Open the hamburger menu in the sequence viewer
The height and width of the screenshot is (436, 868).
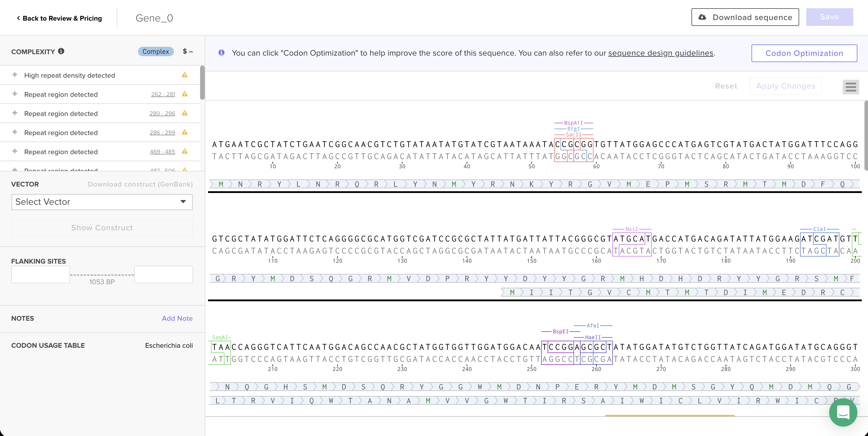pyautogui.click(x=850, y=86)
